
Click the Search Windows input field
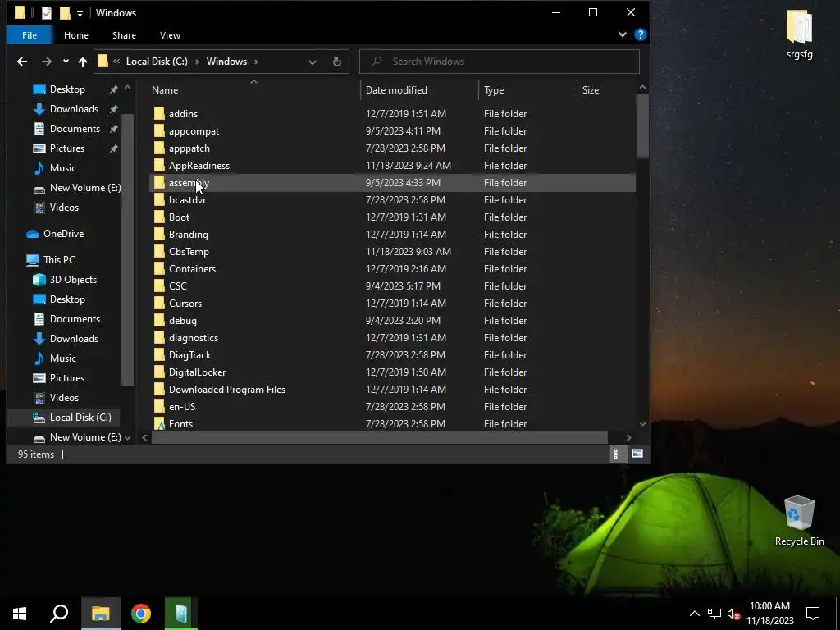[500, 62]
